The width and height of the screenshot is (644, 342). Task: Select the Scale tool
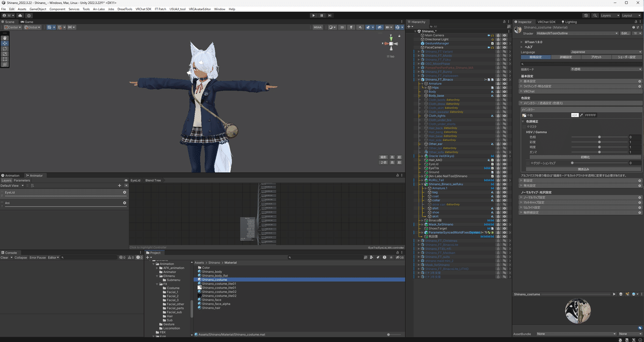[5, 54]
